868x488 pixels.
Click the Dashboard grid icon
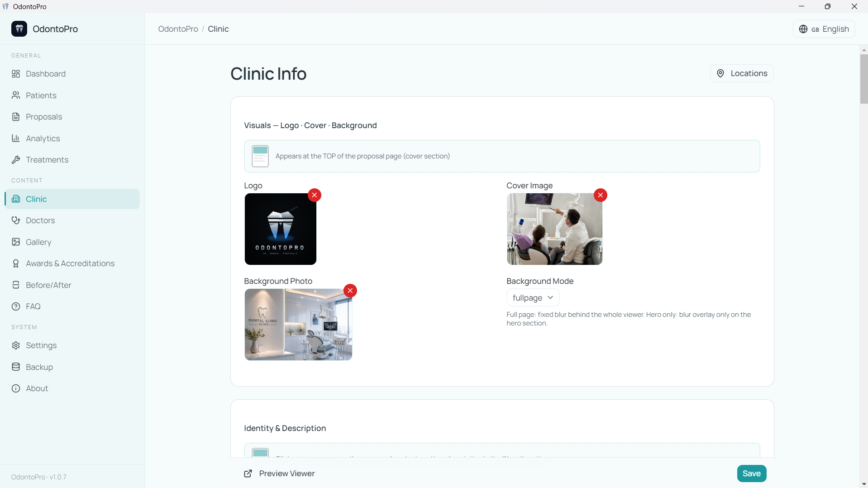(16, 74)
